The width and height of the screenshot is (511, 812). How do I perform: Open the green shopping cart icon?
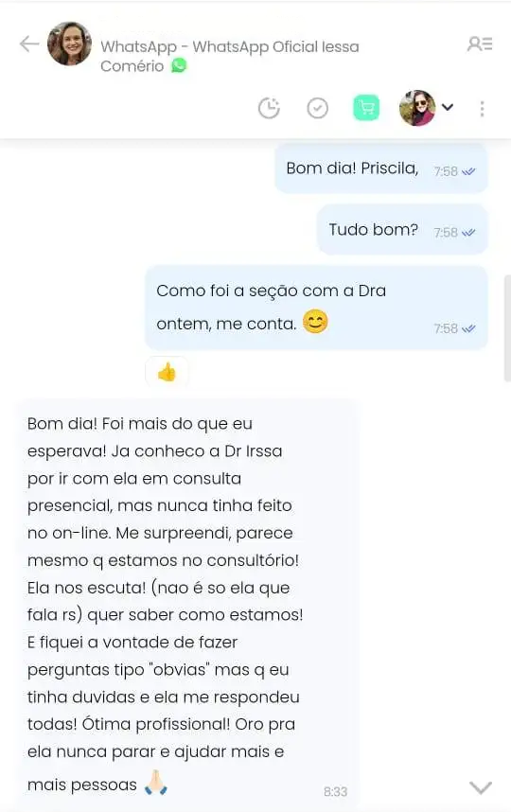(366, 108)
